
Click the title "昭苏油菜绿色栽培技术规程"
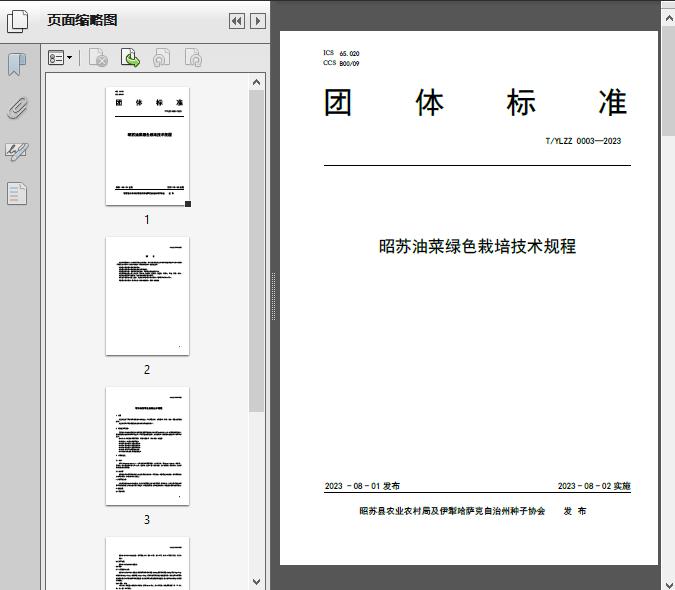477,247
